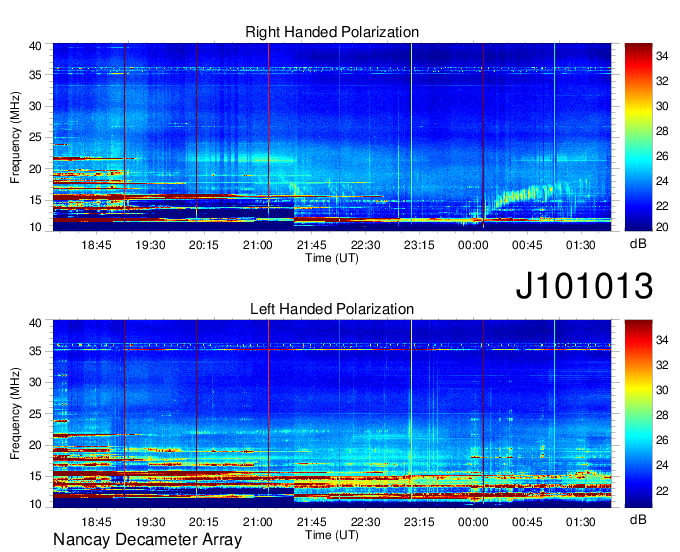This screenshot has width=680, height=552.
Task: Click the 18:45 tick under the bottom plot
Action: [x=96, y=522]
